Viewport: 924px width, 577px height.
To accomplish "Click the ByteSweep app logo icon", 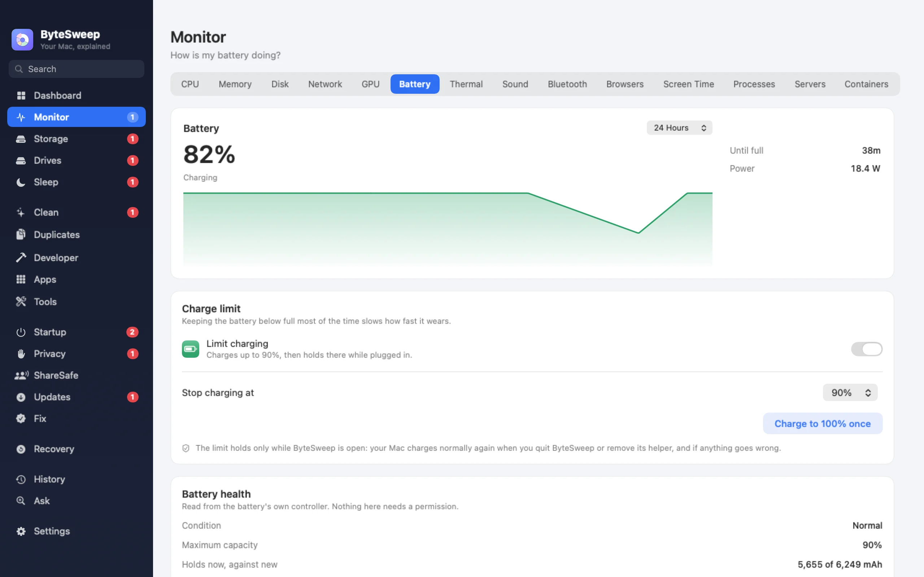I will [x=22, y=39].
